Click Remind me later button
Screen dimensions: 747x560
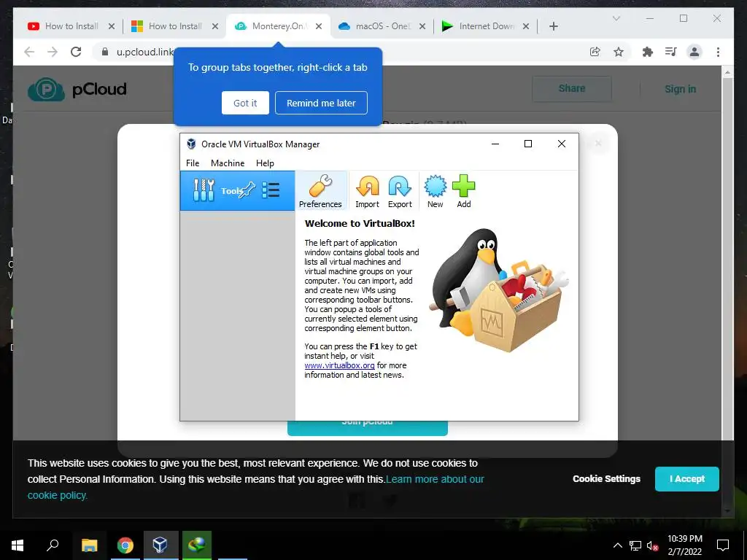click(321, 103)
